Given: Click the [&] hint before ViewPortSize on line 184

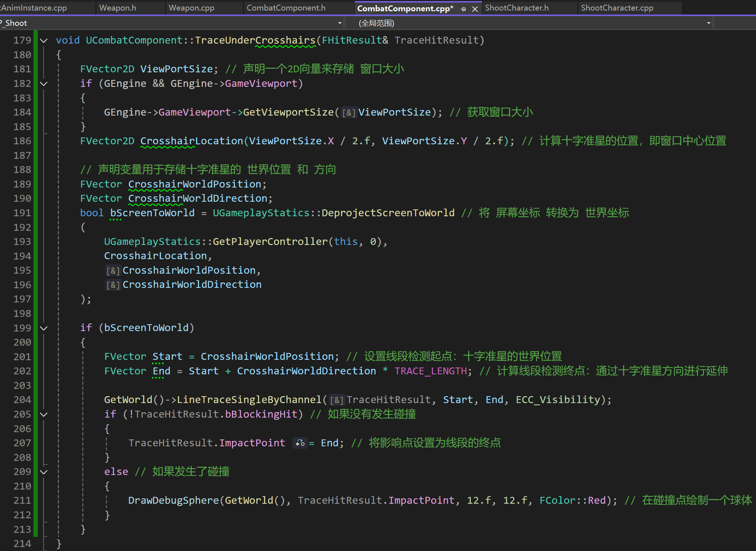Looking at the screenshot, I should point(349,113).
